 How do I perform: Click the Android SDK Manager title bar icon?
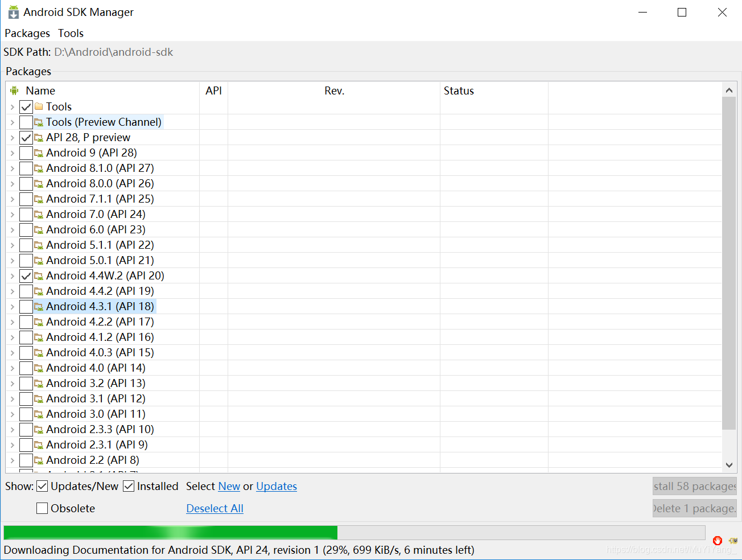point(14,12)
